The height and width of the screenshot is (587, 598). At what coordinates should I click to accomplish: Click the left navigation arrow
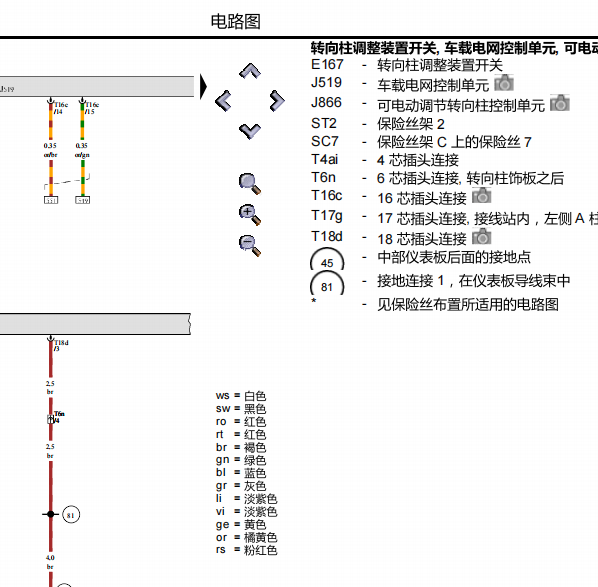coord(223,101)
